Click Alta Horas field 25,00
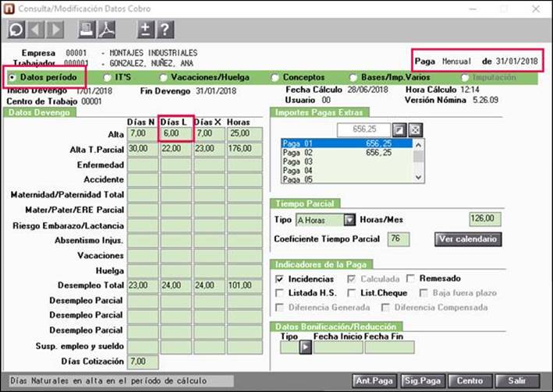The height and width of the screenshot is (392, 553). point(245,133)
